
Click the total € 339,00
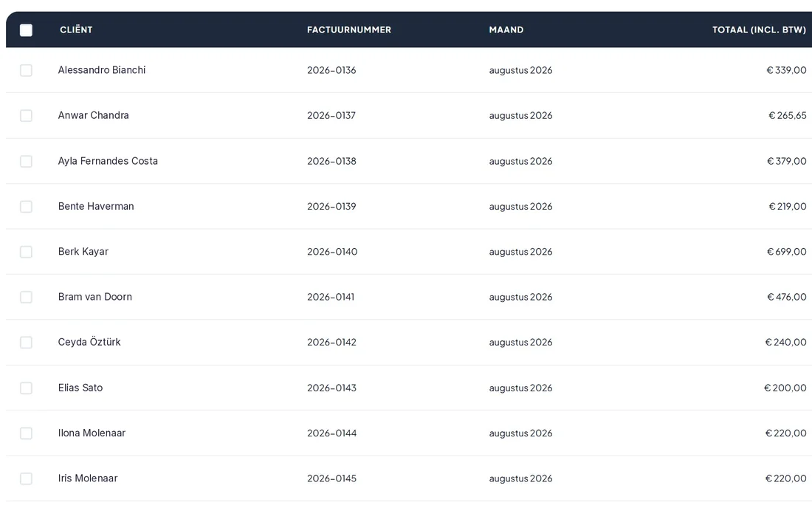coord(786,70)
